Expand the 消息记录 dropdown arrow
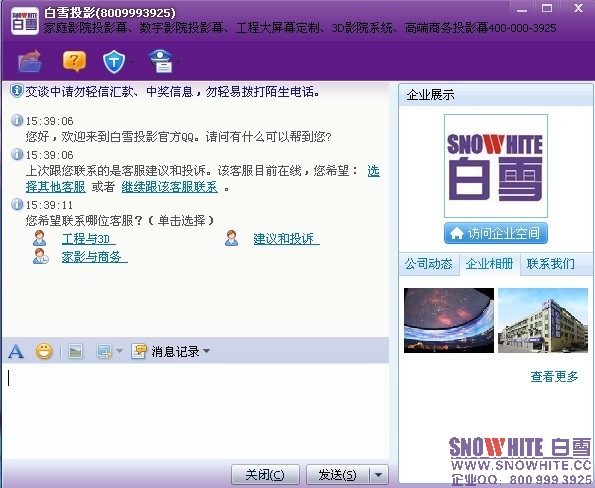The height and width of the screenshot is (488, 595). (206, 351)
